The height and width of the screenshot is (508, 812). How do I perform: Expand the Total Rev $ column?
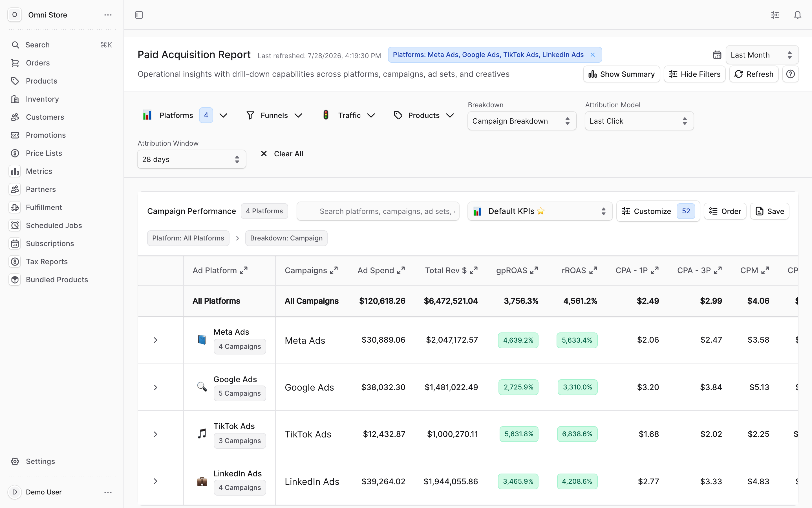pyautogui.click(x=473, y=270)
